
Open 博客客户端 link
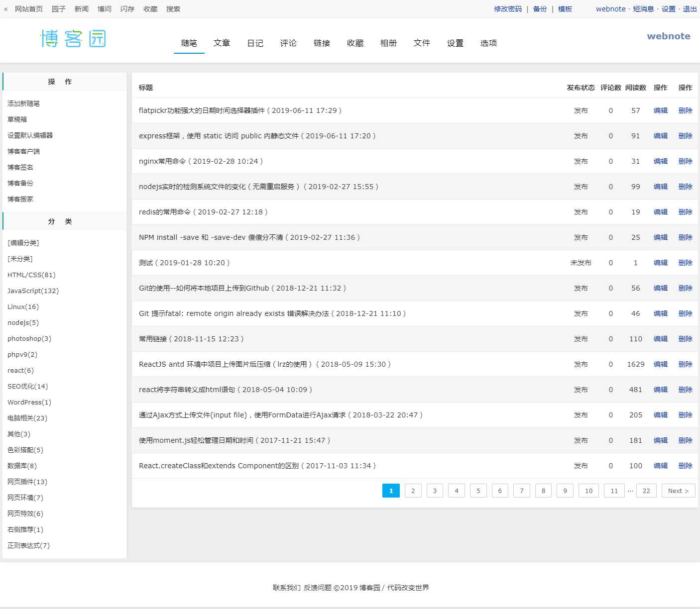pos(23,151)
